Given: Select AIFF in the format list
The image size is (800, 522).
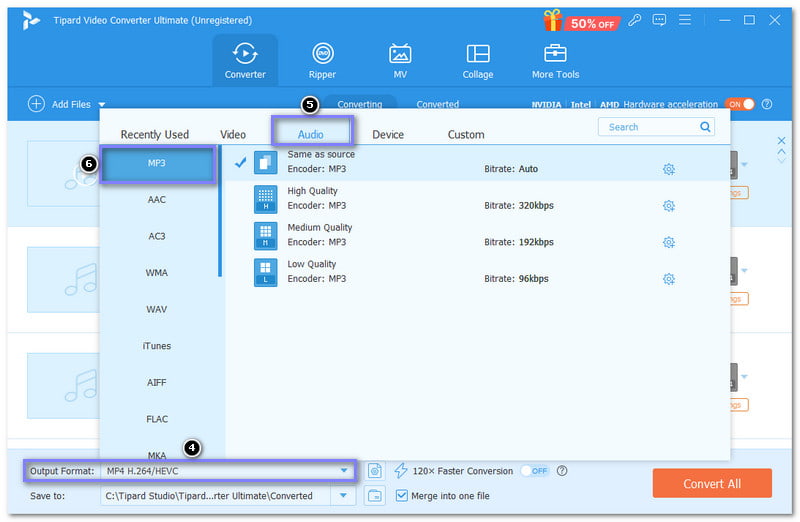Looking at the screenshot, I should click(157, 382).
